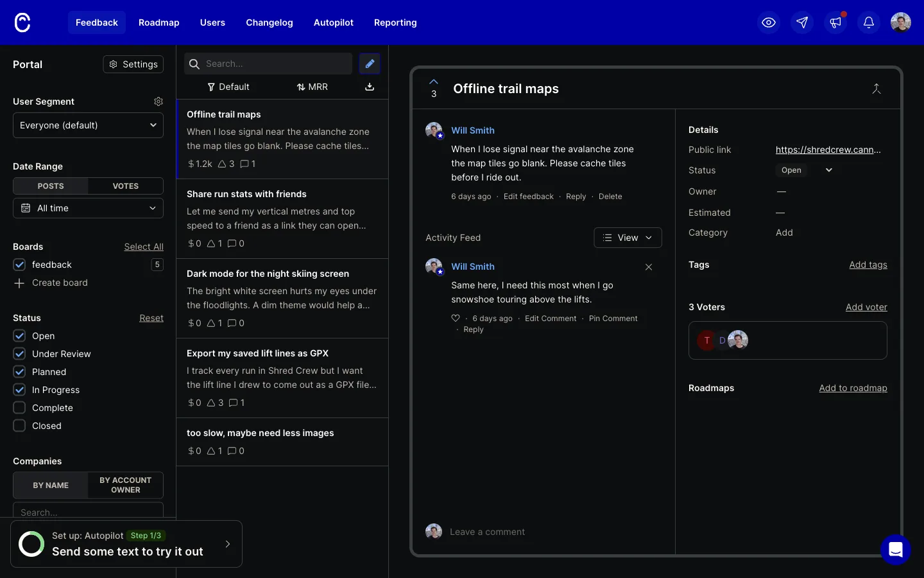Click the search magnifier icon
The height and width of the screenshot is (578, 924).
click(x=194, y=64)
